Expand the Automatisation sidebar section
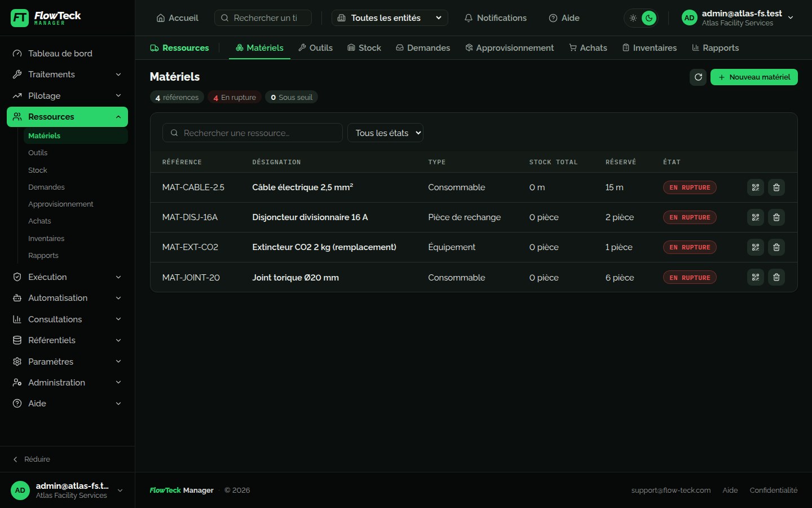 click(x=67, y=298)
